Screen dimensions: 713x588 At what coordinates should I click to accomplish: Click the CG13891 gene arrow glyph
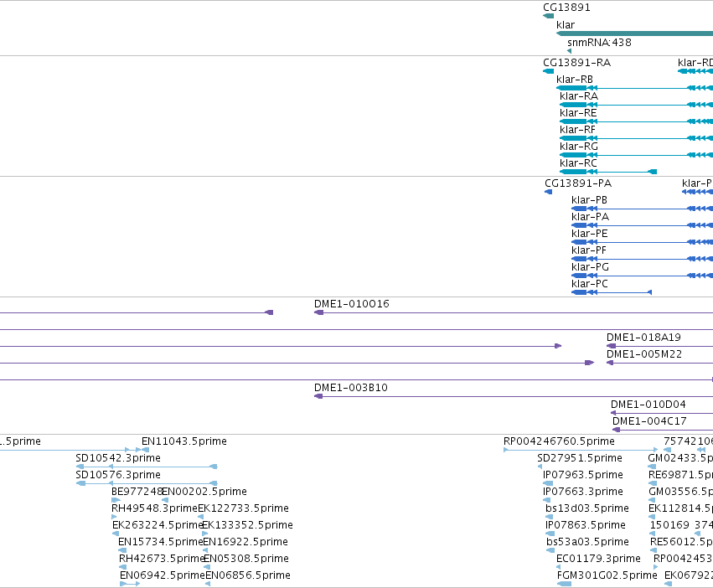[x=549, y=16]
